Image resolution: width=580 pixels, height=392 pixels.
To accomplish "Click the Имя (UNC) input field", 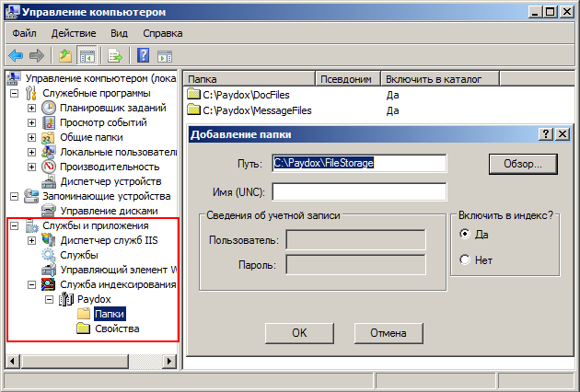I will pyautogui.click(x=359, y=192).
